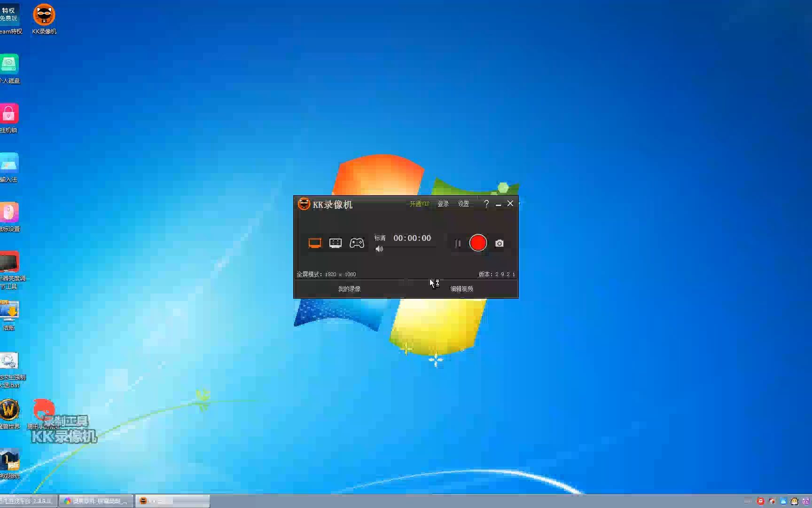
Task: Click the 00:00:00 recording timer
Action: coord(412,238)
